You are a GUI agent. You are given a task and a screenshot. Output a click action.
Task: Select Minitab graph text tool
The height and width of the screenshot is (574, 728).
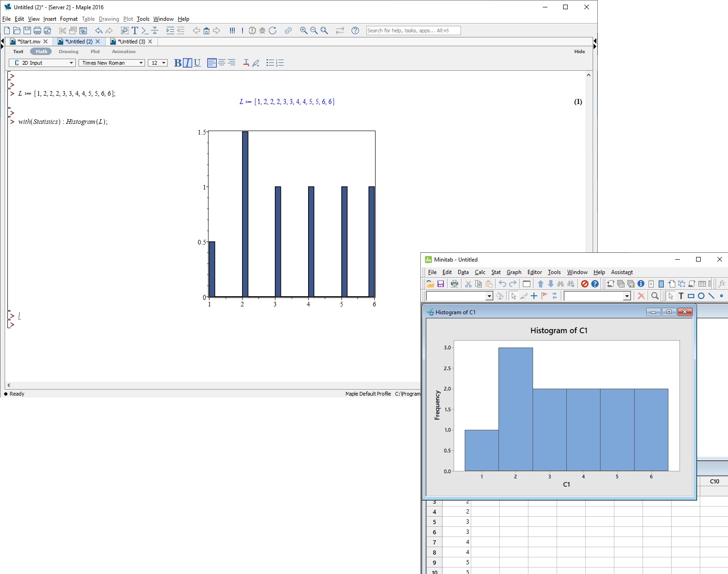point(681,296)
